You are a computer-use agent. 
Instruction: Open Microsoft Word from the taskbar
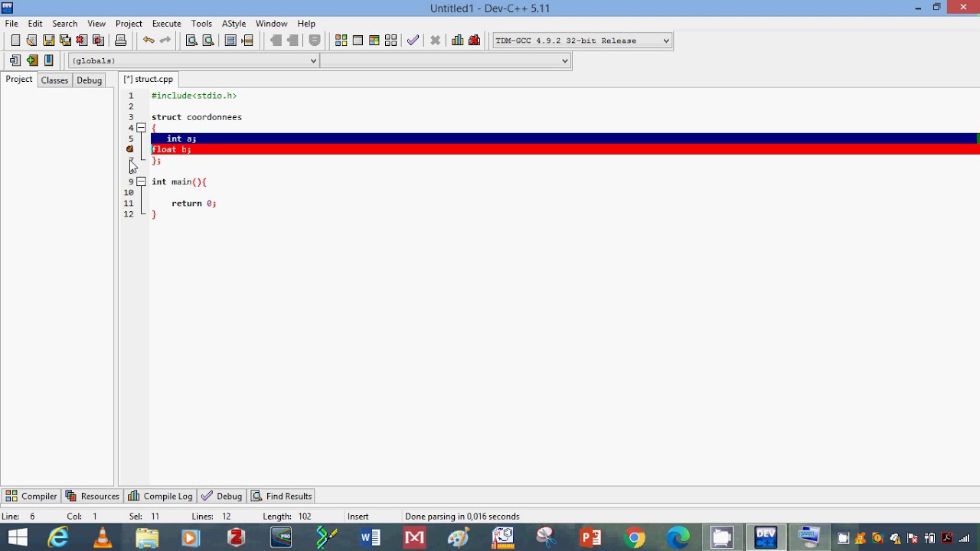pos(371,538)
